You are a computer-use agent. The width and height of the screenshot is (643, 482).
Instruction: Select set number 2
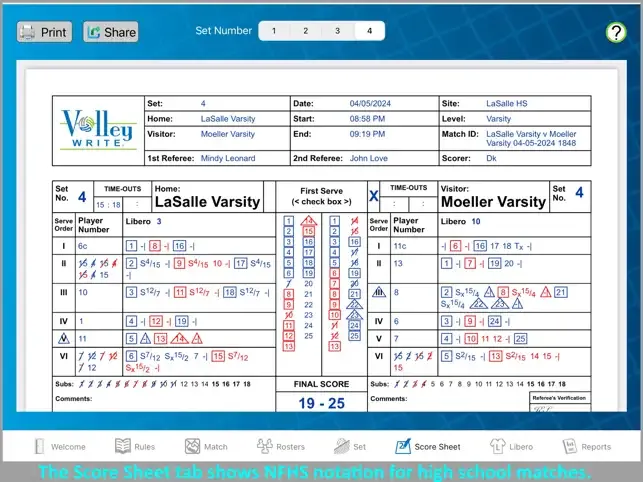tap(306, 31)
